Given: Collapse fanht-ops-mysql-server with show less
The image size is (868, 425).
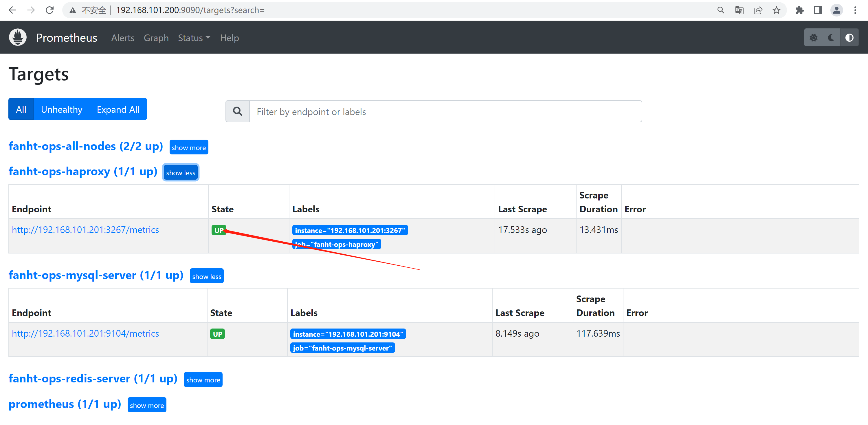Looking at the screenshot, I should (207, 276).
